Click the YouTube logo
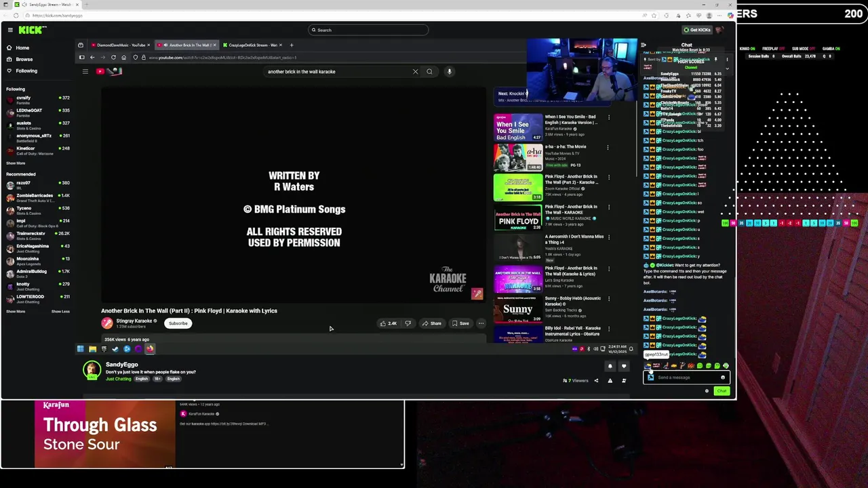The height and width of the screenshot is (488, 868). [108, 71]
